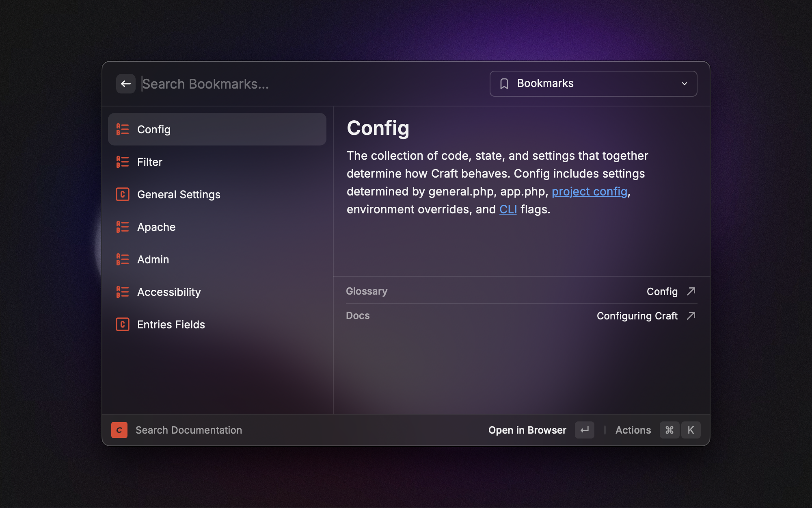Click the arrow icon in Glossary row

click(x=691, y=291)
